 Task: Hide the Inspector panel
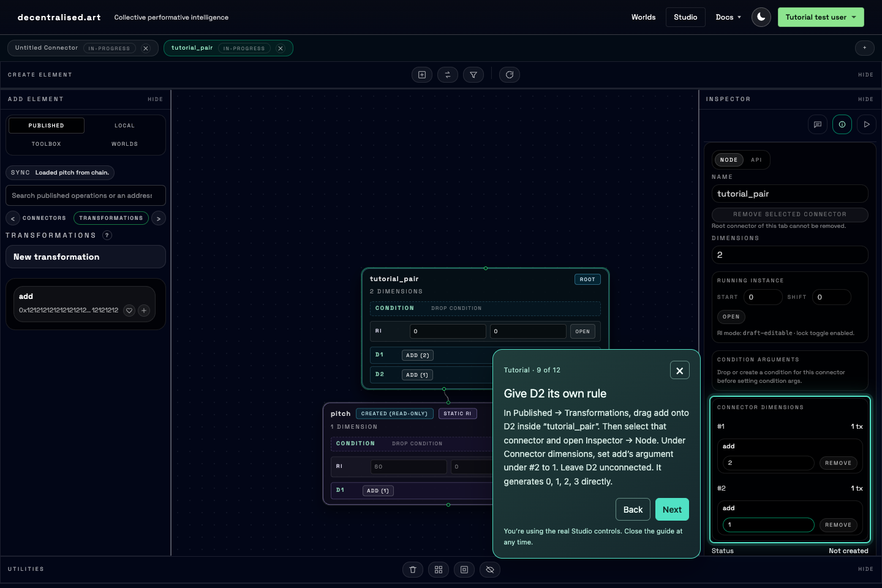866,99
